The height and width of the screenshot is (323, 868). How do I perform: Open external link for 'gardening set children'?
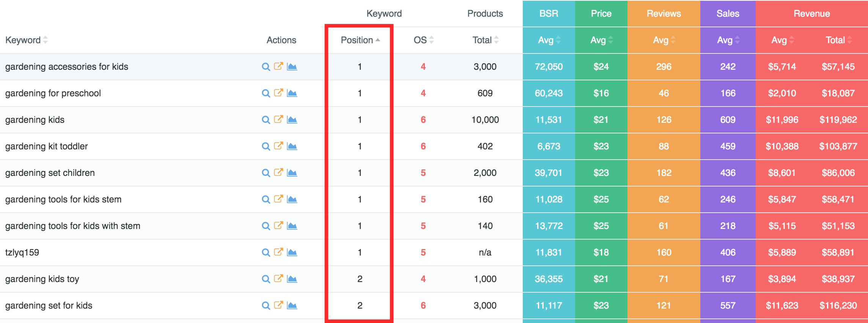278,172
